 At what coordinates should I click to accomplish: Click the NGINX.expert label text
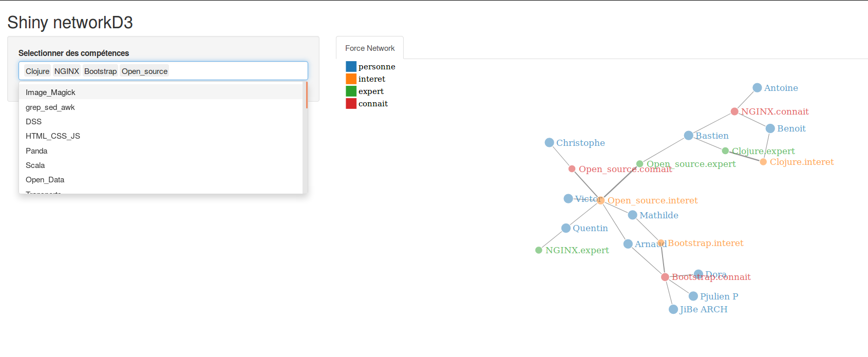point(577,250)
